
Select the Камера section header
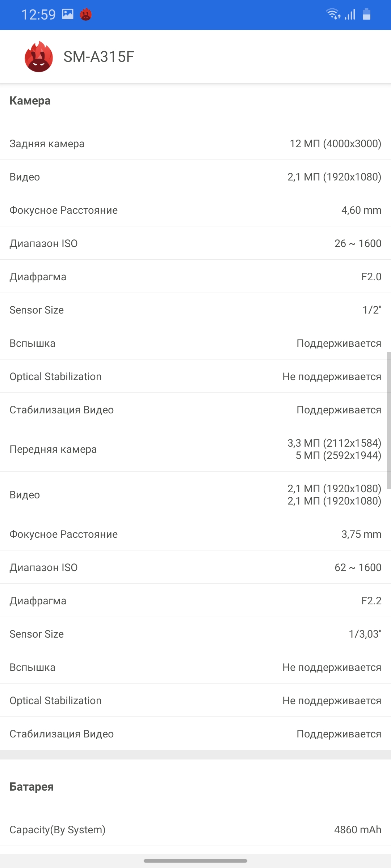30,101
